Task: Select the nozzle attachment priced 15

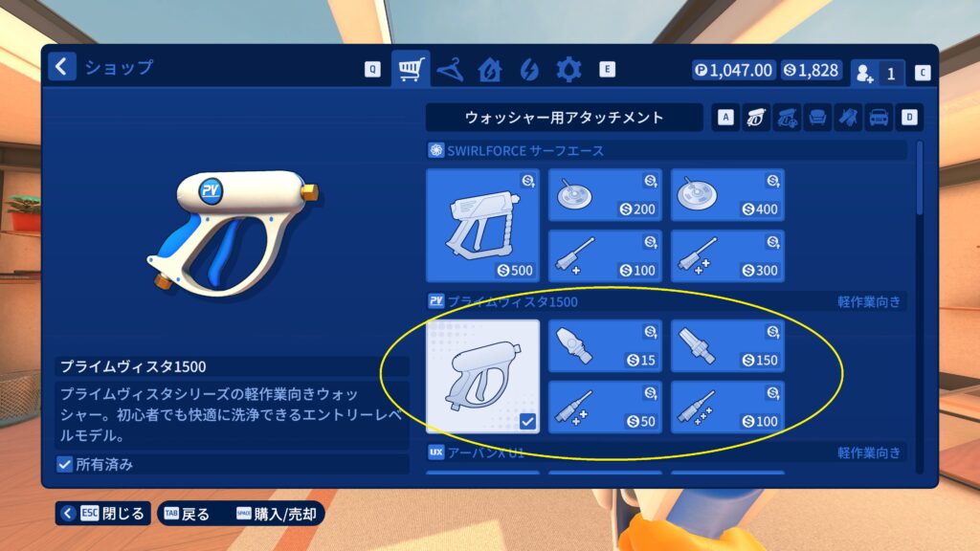Action: [605, 346]
